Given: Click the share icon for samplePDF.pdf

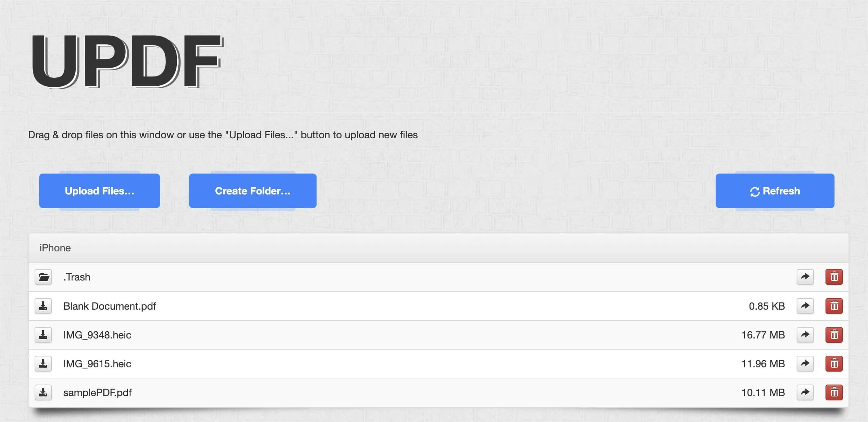Looking at the screenshot, I should [805, 392].
